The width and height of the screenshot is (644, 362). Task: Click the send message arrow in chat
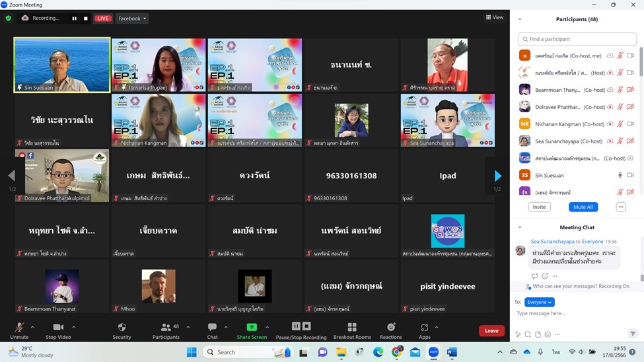632,334
